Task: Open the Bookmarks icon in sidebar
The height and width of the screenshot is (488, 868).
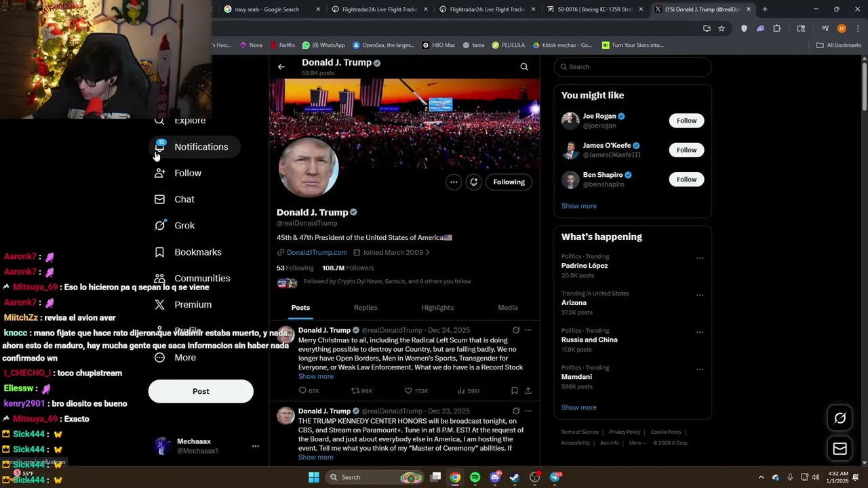Action: [x=159, y=252]
